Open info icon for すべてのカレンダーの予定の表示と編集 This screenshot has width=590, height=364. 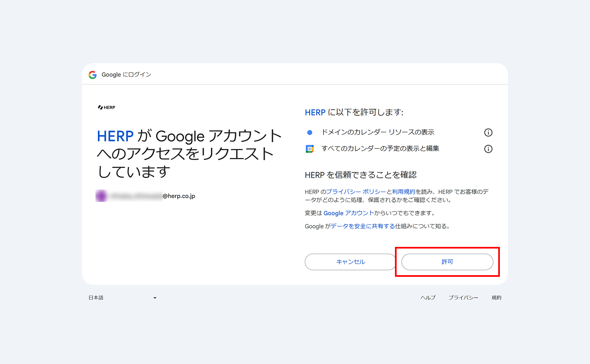pyautogui.click(x=488, y=149)
